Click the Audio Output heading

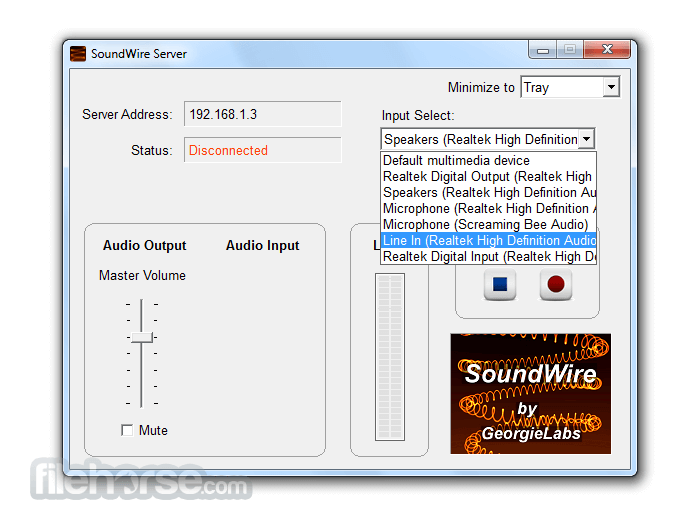(145, 246)
